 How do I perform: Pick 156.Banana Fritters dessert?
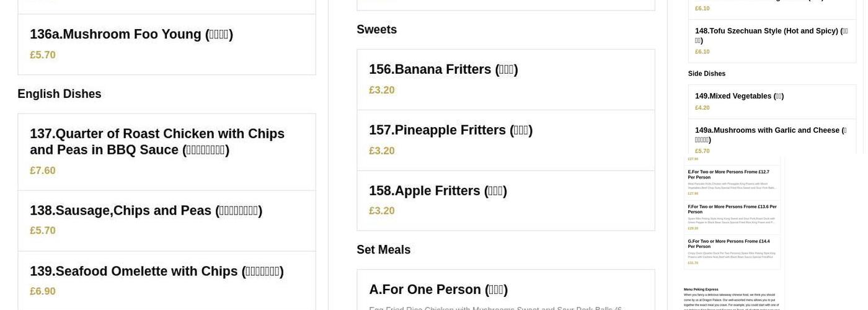click(443, 69)
